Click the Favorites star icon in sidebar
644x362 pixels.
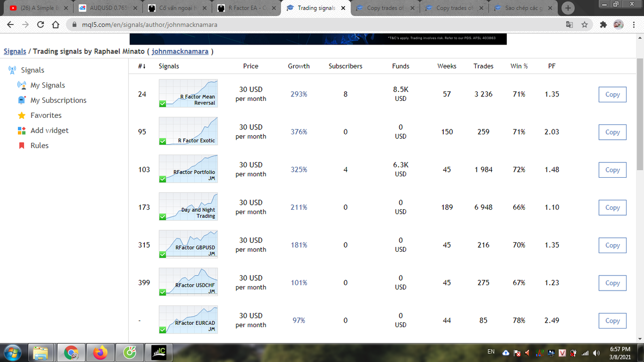click(21, 115)
